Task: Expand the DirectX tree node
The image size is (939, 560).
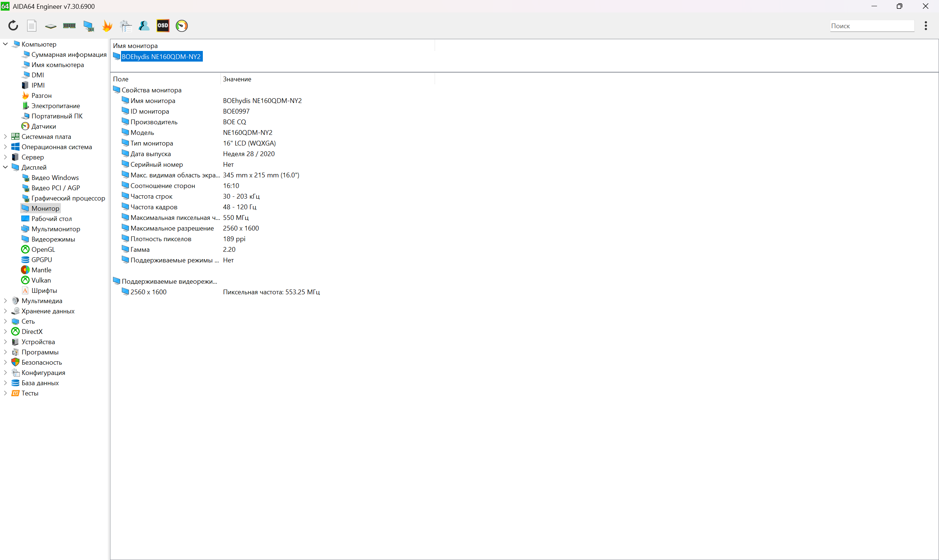Action: pos(5,331)
